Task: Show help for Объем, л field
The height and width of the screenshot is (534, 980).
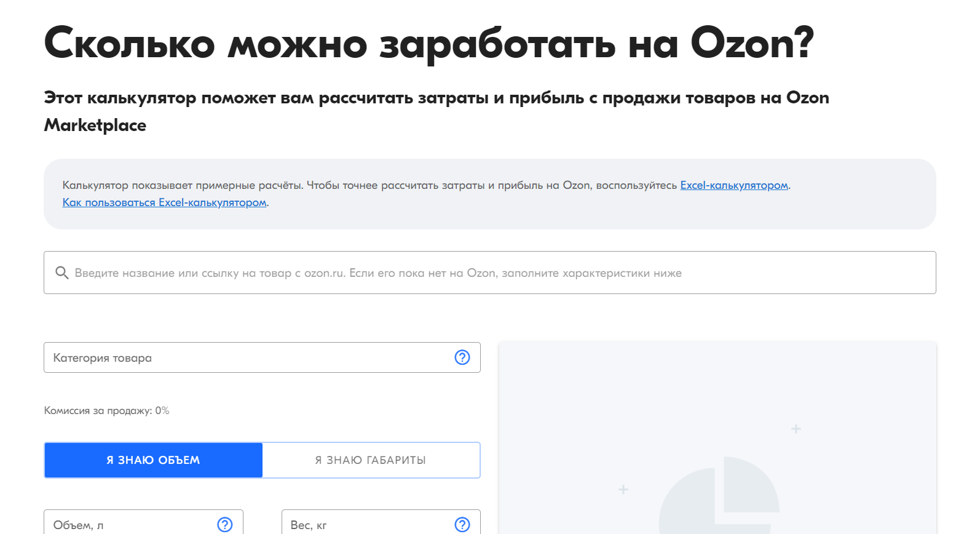Action: [x=225, y=525]
